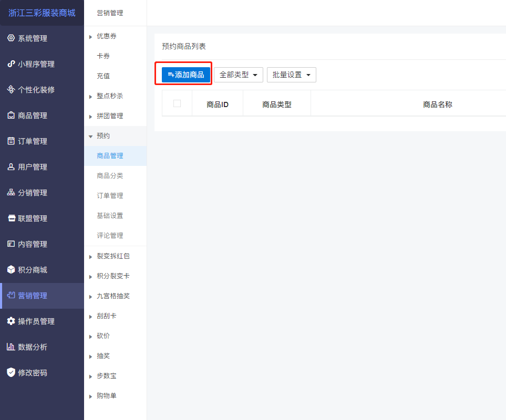Click the 浙江三彩服装商城 site title
Image resolution: width=506 pixels, height=420 pixels.
[x=42, y=13]
